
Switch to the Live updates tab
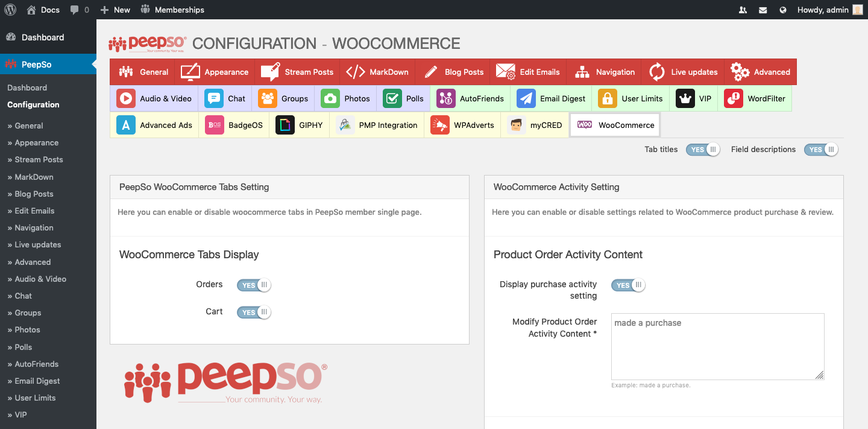click(x=683, y=72)
